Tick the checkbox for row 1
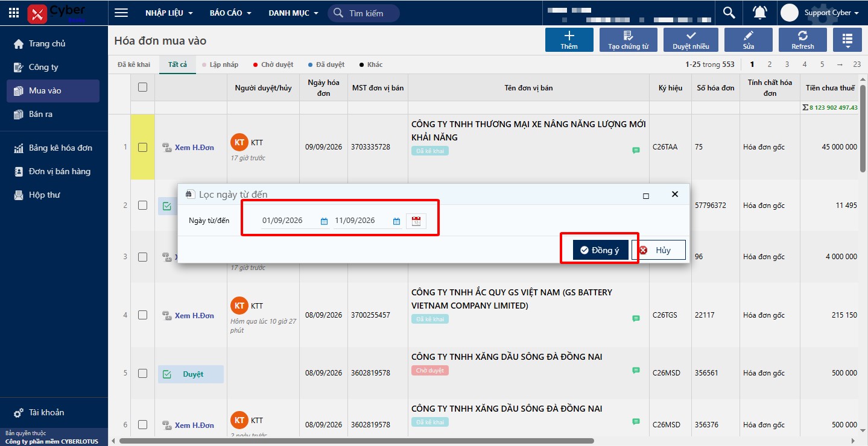The image size is (868, 446). pyautogui.click(x=142, y=147)
